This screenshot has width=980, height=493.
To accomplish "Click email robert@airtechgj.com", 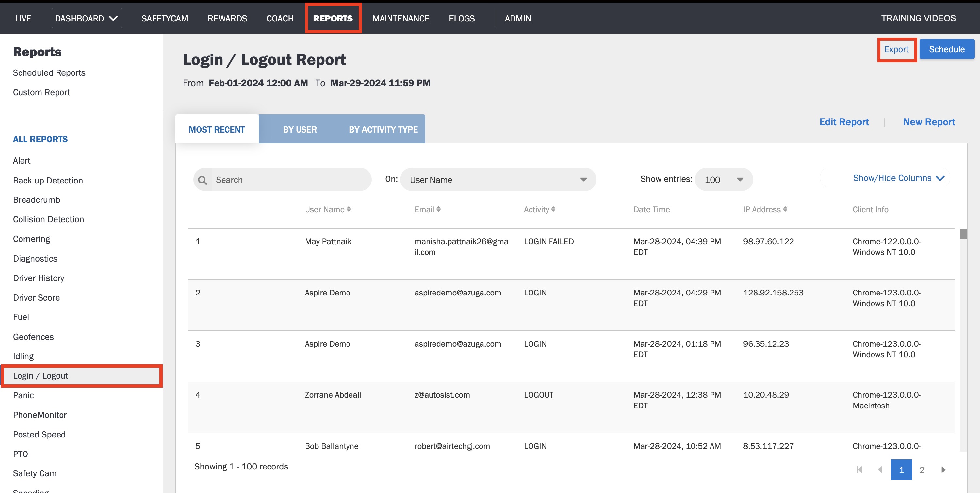I will tap(452, 446).
